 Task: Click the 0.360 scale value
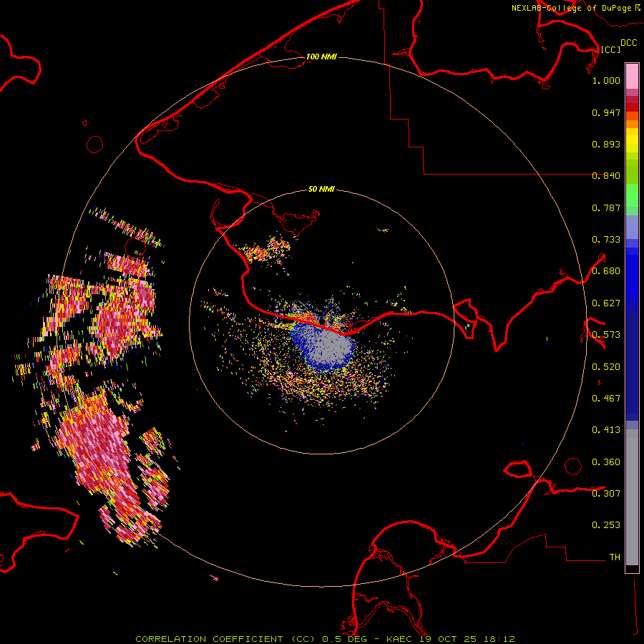[606, 462]
